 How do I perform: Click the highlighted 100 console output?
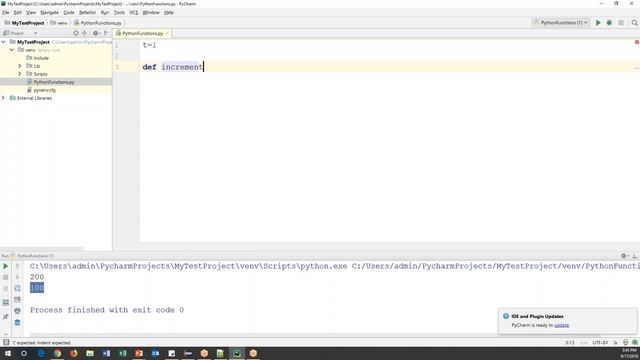[x=37, y=288]
